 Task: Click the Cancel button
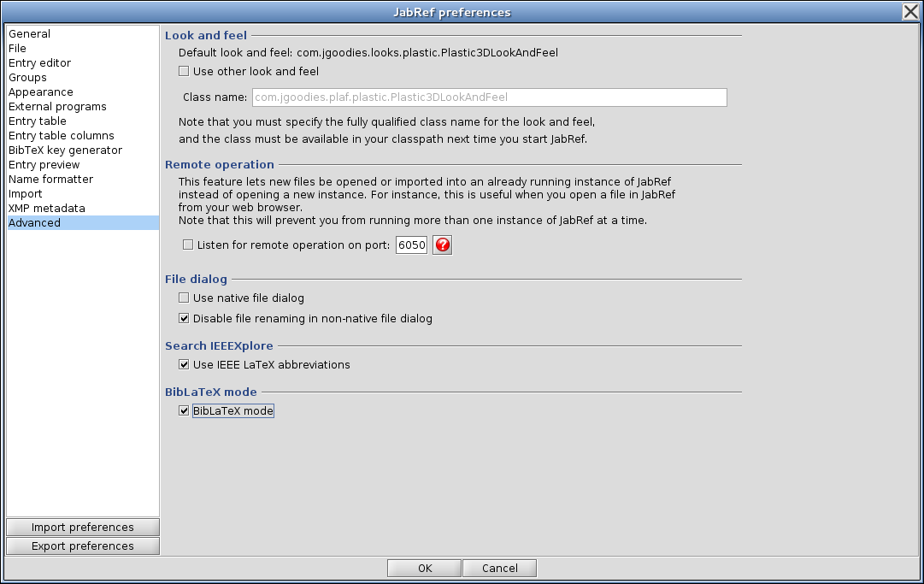coord(499,569)
